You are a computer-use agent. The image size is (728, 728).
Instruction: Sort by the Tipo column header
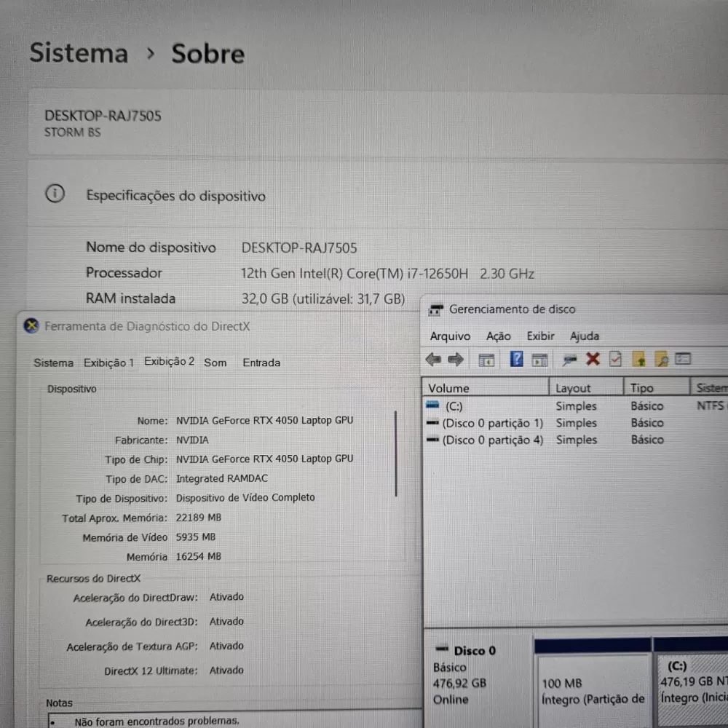(x=657, y=388)
